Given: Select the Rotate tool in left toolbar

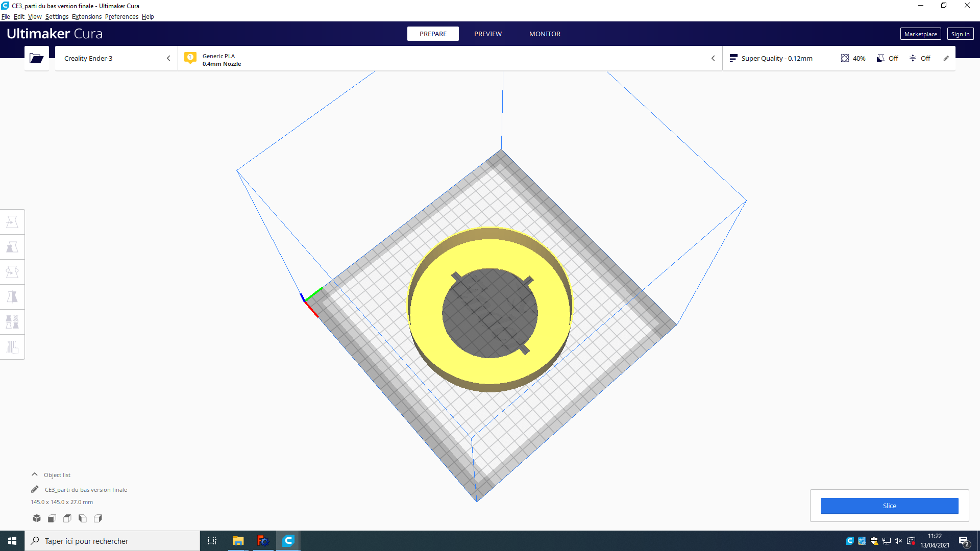Looking at the screenshot, I should [12, 272].
